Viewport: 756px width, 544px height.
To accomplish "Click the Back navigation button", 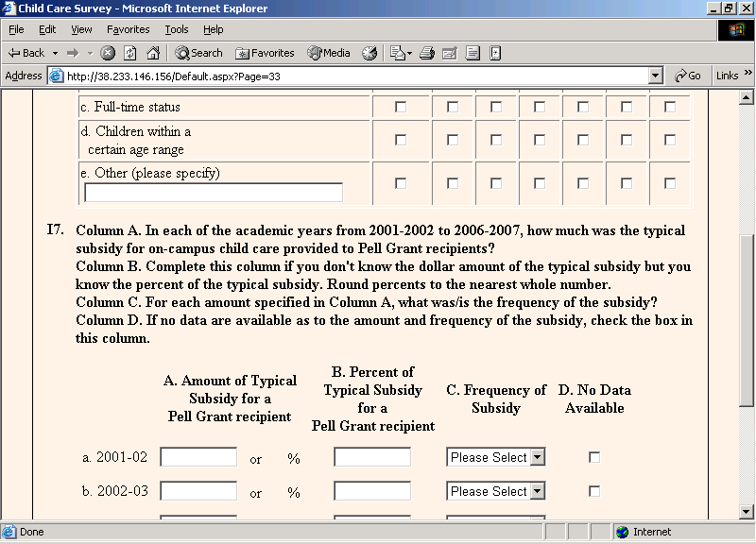I will pos(26,53).
